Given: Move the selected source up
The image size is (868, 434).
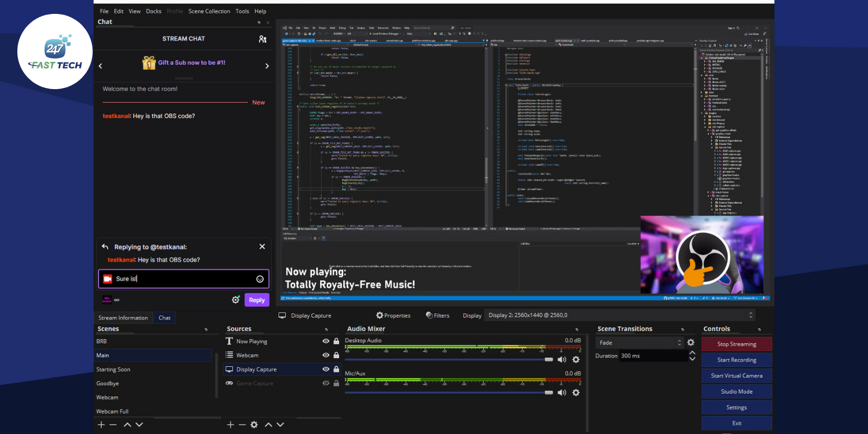Looking at the screenshot, I should (x=268, y=425).
